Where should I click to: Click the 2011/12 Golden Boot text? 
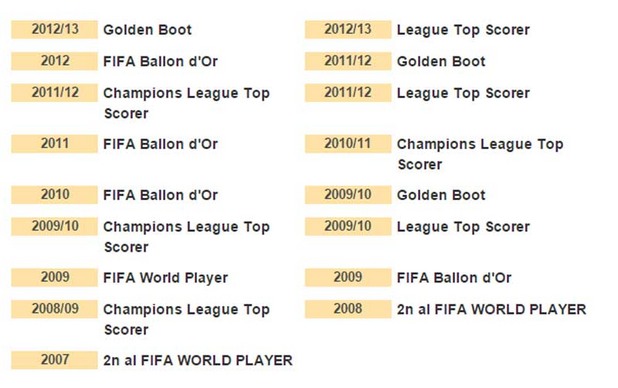(x=441, y=62)
